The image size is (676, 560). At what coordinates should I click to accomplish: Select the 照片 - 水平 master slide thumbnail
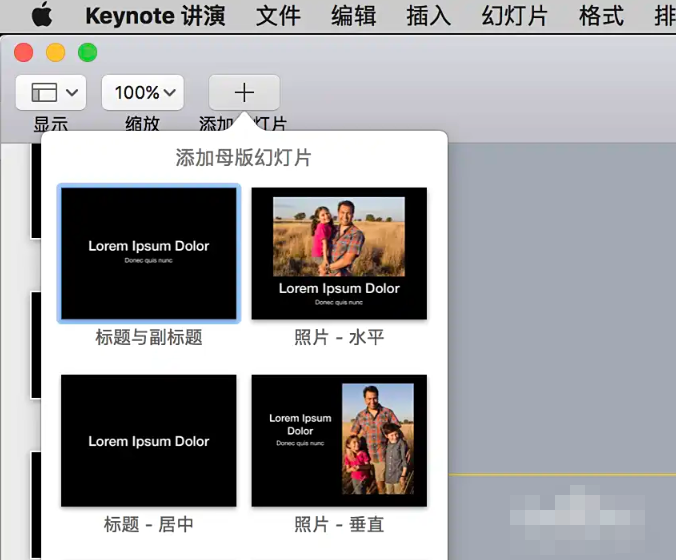pos(339,253)
